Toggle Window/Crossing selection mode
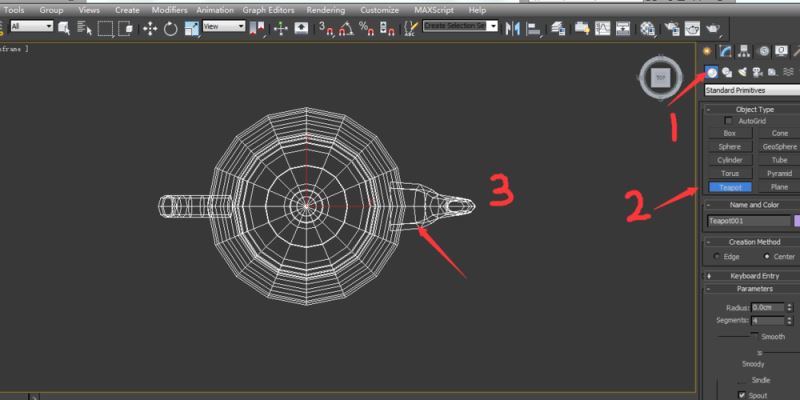Screen dimensions: 800x400 pos(126,28)
